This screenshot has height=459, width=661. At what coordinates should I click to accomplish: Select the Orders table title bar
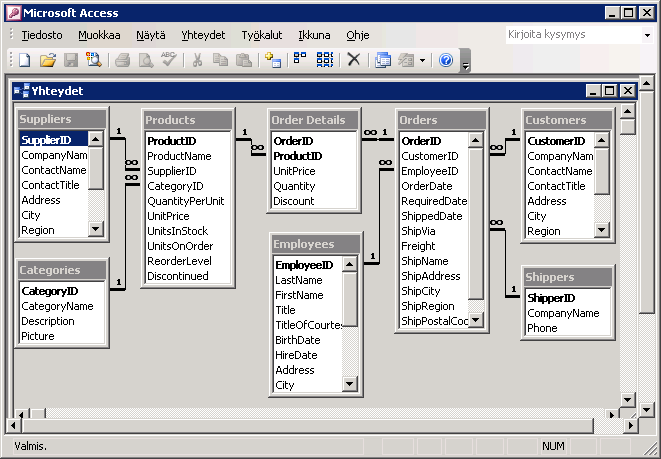[x=442, y=120]
